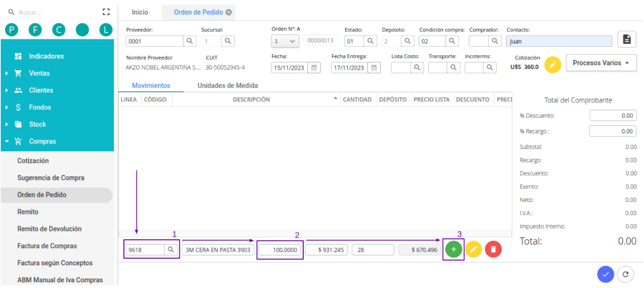This screenshot has height=288, width=644.
Task: Click the discount field showing 28
Action: 373,250
